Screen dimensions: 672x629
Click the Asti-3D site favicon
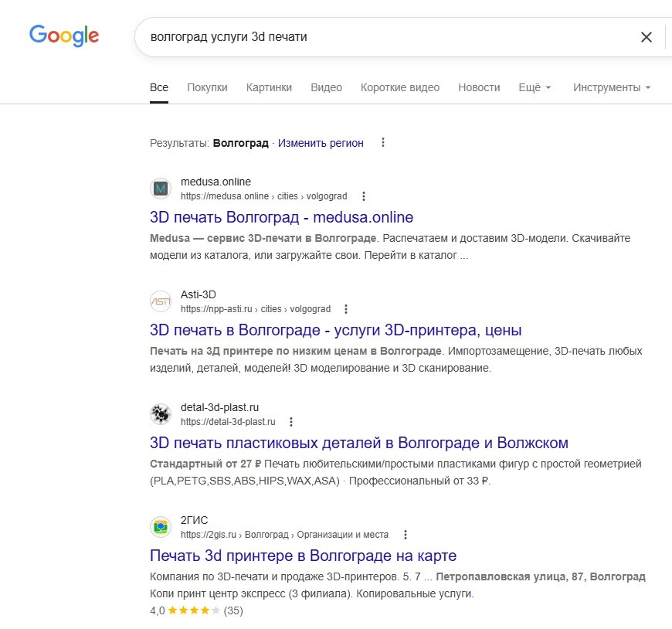[161, 301]
